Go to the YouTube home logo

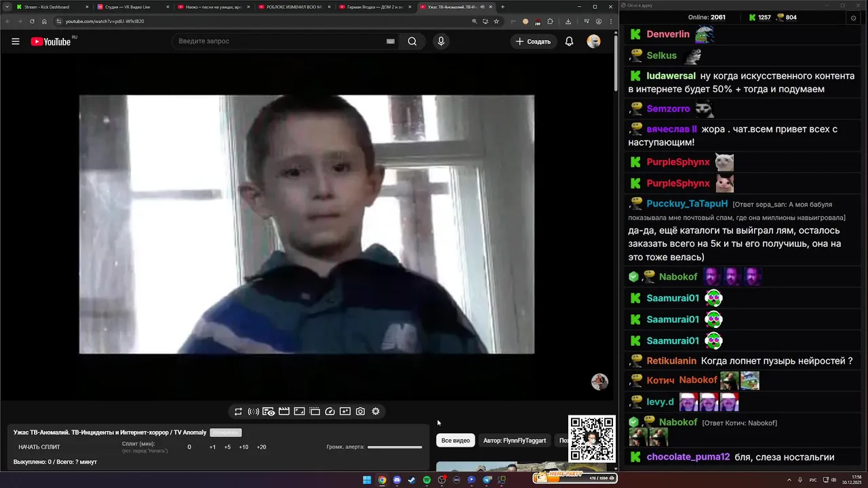(x=51, y=41)
